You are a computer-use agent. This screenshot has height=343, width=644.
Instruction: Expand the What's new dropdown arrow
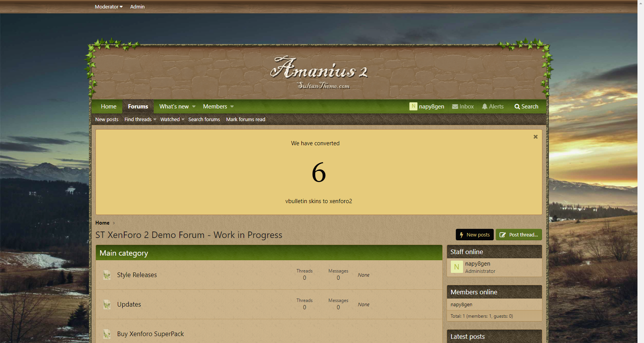click(194, 107)
